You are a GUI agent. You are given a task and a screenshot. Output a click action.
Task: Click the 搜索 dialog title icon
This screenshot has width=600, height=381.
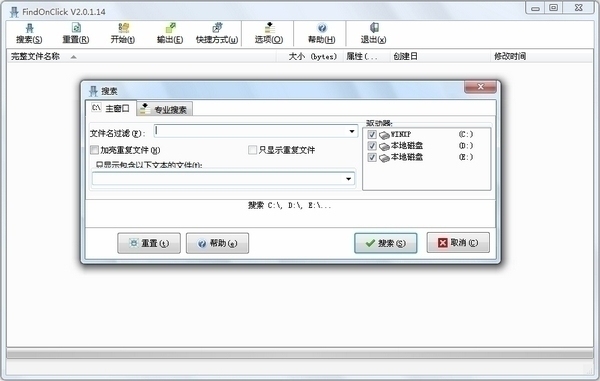93,91
